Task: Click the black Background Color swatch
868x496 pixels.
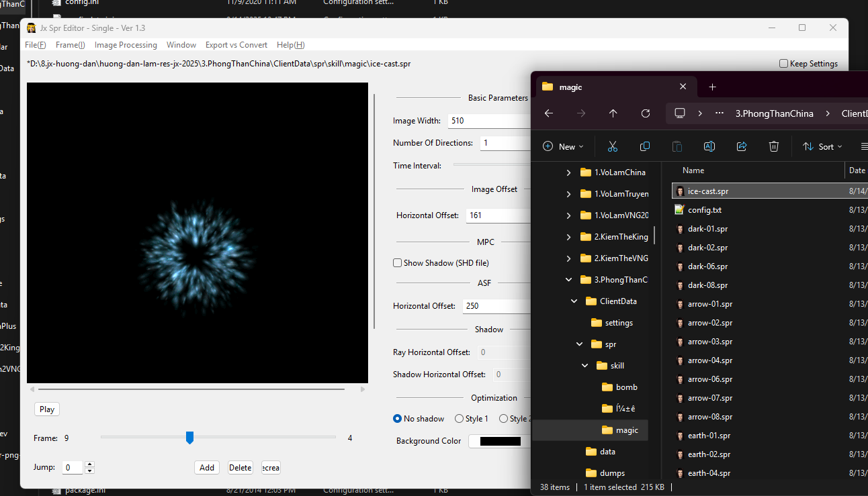Action: pyautogui.click(x=500, y=441)
